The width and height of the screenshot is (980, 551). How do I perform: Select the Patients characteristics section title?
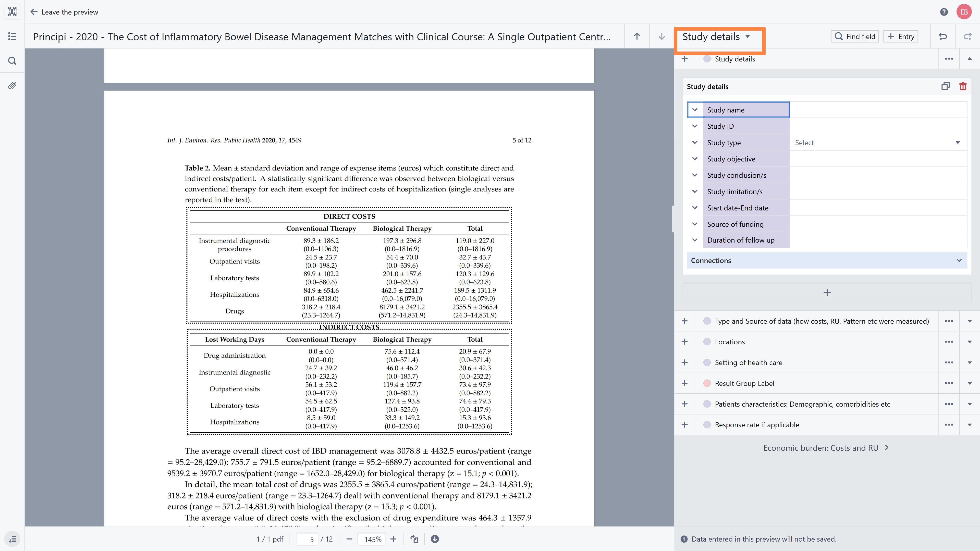802,404
